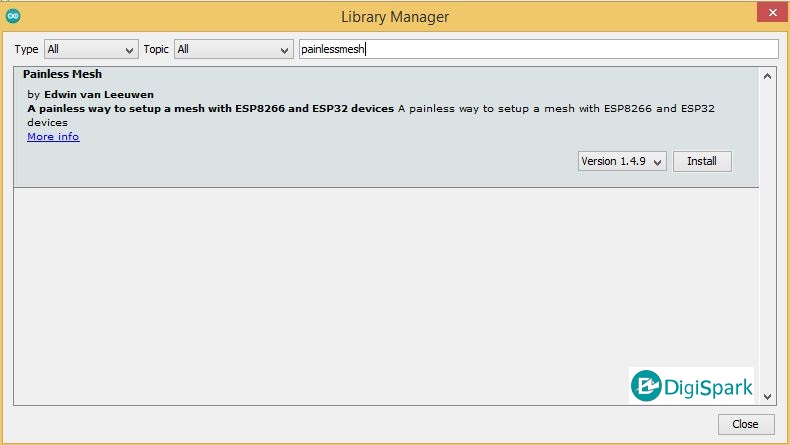Open the Type filter dropdown

(x=90, y=49)
